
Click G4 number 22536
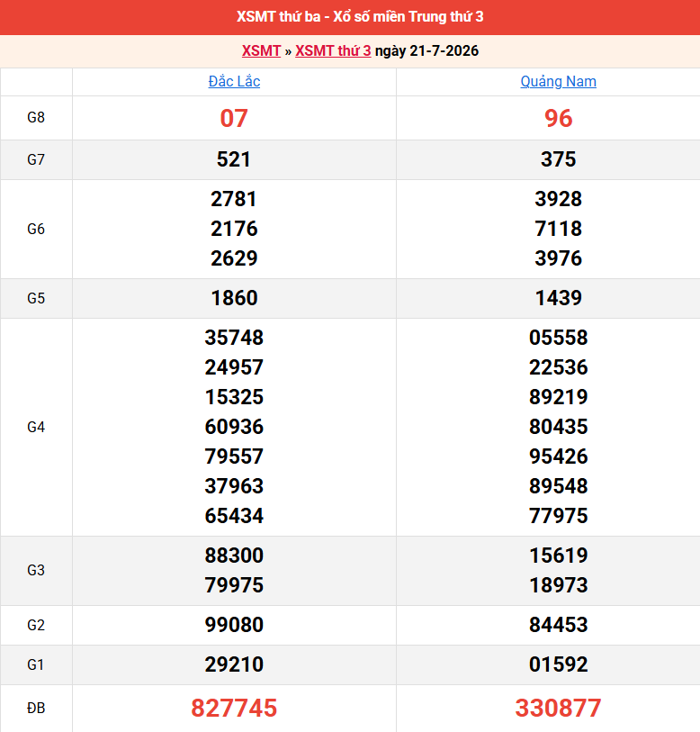558,367
